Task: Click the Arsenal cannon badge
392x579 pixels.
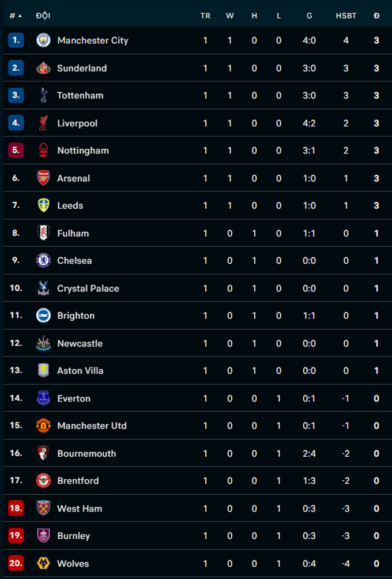Action: (x=43, y=178)
